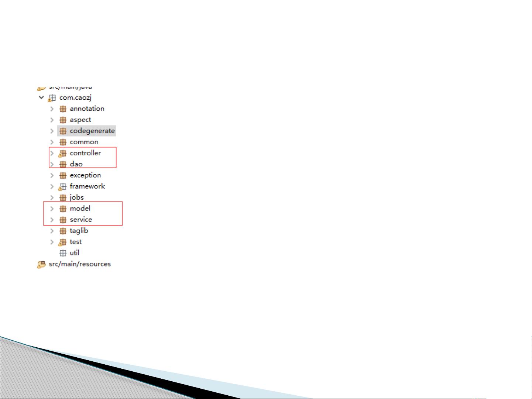The width and height of the screenshot is (532, 399).
Task: Click the test package icon
Action: pos(62,242)
